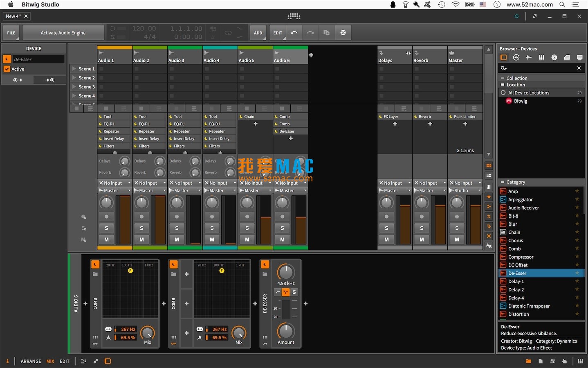The image size is (588, 368).
Task: Click Audio 1 volume fader meter
Action: pos(124,220)
